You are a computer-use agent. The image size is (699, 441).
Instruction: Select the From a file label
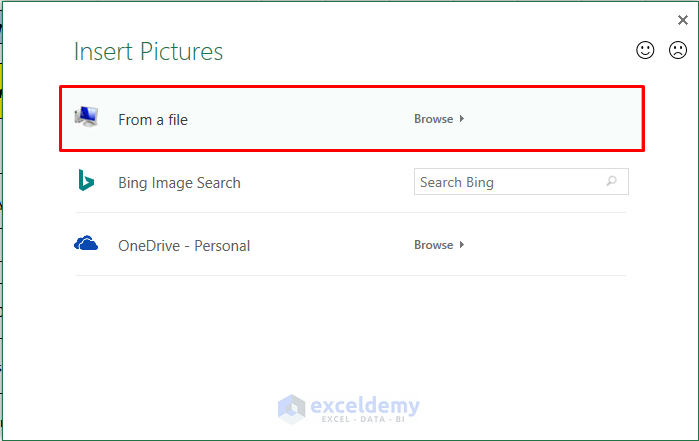pos(153,120)
